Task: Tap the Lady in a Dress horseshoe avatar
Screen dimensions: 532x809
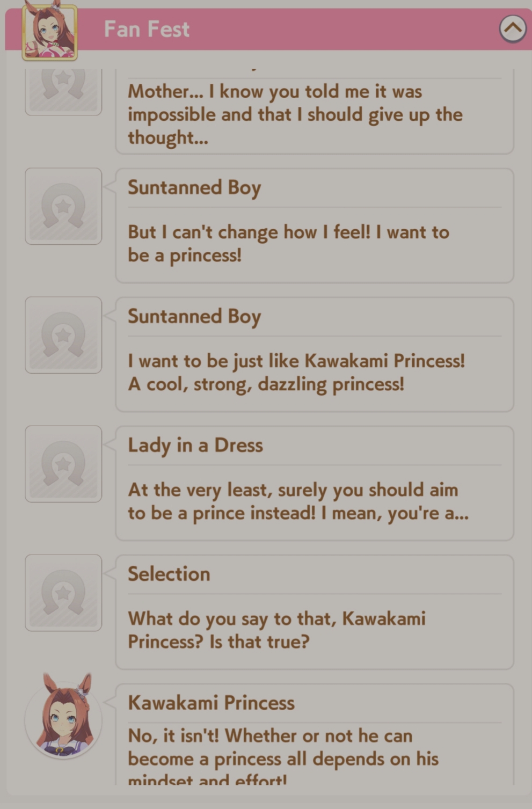Action: [x=63, y=464]
